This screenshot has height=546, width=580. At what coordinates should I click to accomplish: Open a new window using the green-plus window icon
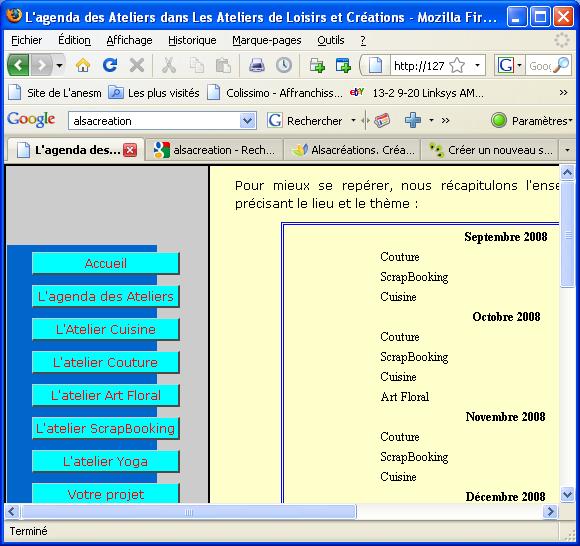click(x=343, y=65)
